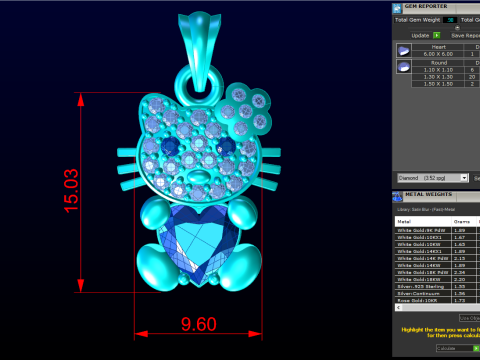
Task: Click the METAL WEIGHTS title tab
Action: click(428, 194)
